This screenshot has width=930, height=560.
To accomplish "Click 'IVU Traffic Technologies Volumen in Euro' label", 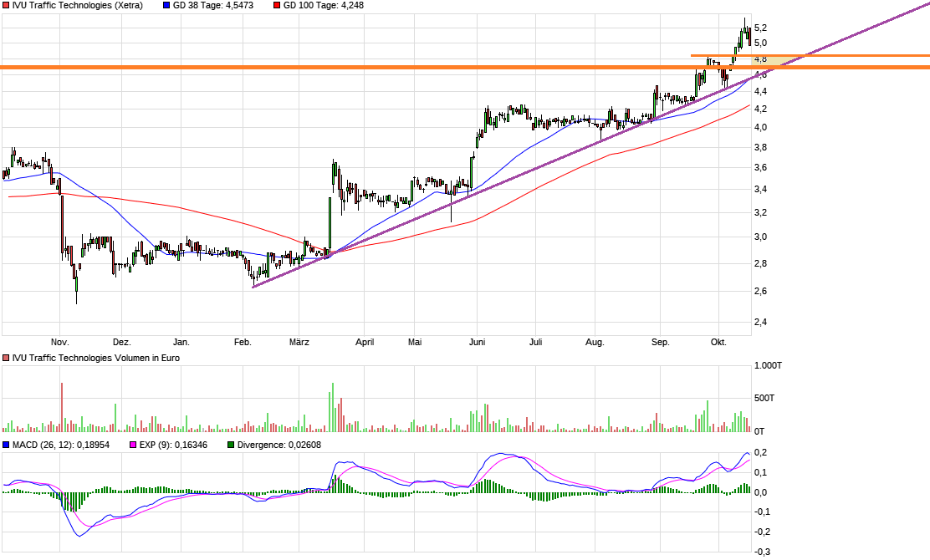I will pos(96,358).
